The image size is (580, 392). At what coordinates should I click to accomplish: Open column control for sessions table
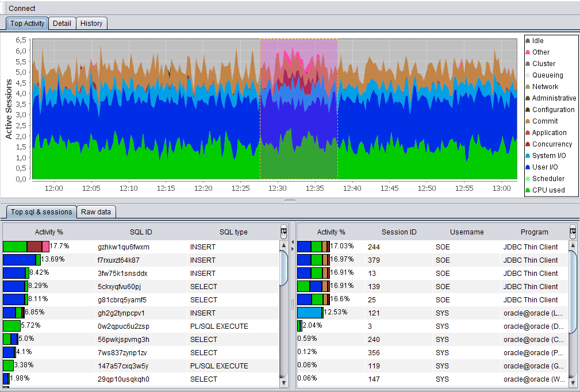(572, 232)
